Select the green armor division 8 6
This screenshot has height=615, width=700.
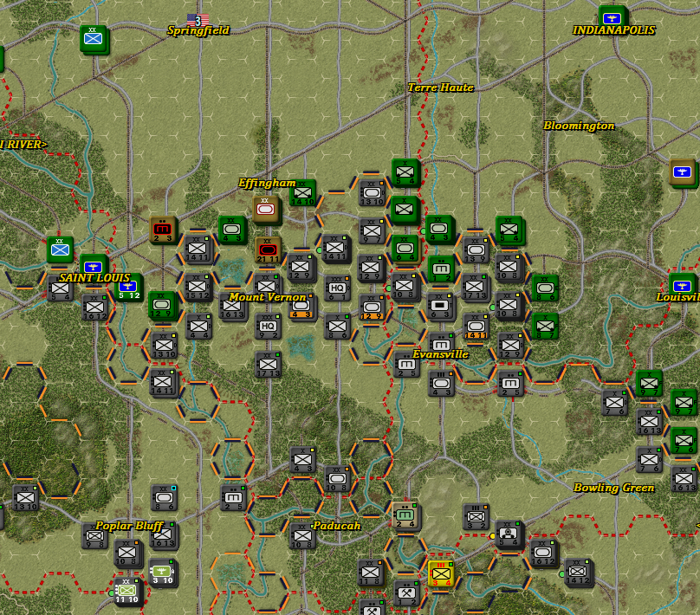pyautogui.click(x=544, y=288)
